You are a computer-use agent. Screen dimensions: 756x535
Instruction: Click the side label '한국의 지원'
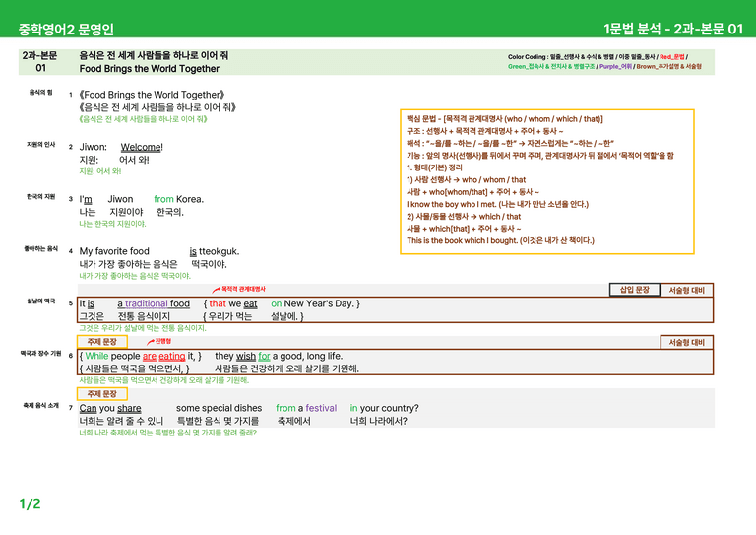(x=41, y=196)
